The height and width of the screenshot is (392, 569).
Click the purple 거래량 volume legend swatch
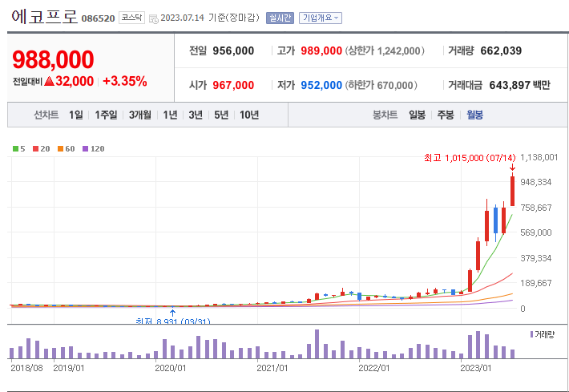coord(531,334)
